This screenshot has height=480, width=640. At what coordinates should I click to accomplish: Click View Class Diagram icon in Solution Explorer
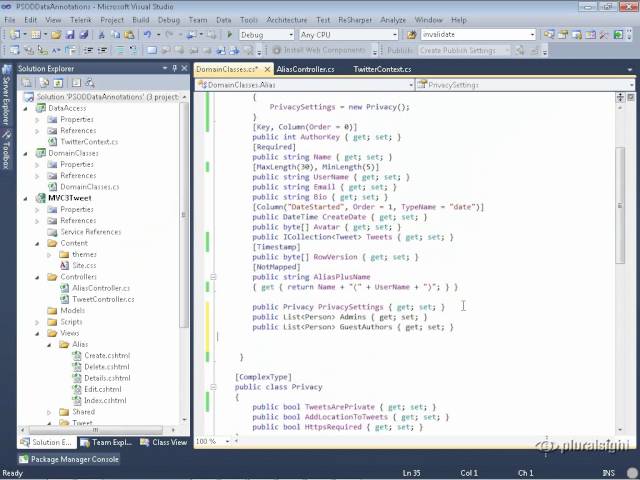pyautogui.click(x=90, y=83)
